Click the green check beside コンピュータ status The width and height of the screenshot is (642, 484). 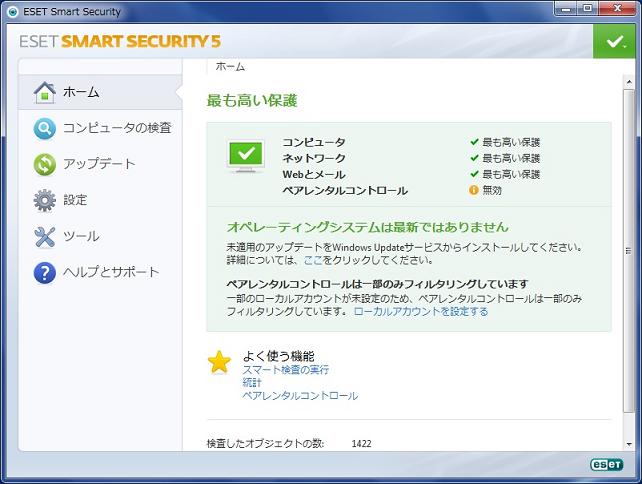tap(475, 142)
